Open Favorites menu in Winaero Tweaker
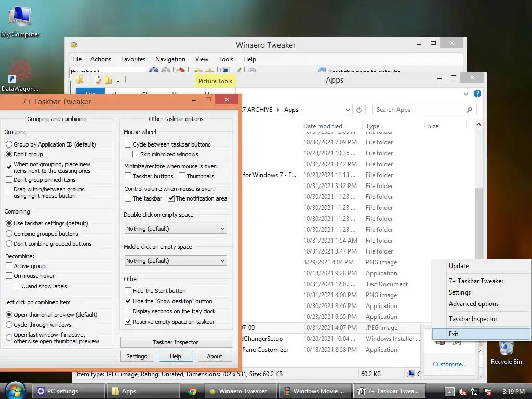This screenshot has width=532, height=399. pyautogui.click(x=133, y=59)
